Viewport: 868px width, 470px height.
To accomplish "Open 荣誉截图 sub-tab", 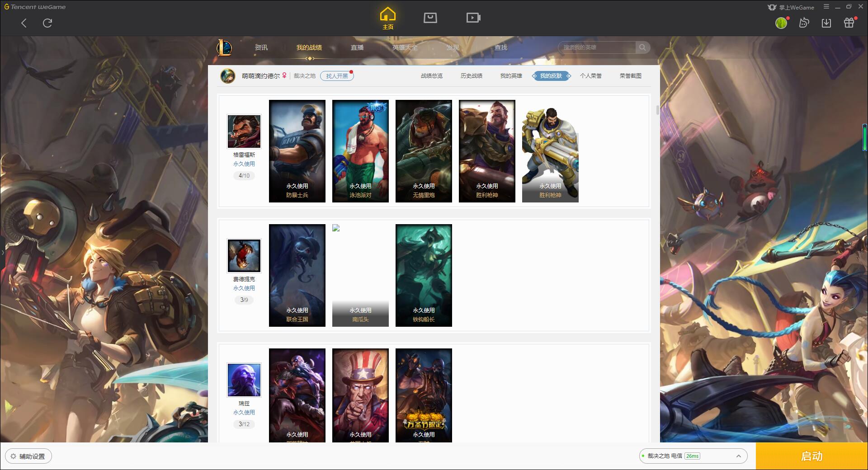I will (631, 76).
